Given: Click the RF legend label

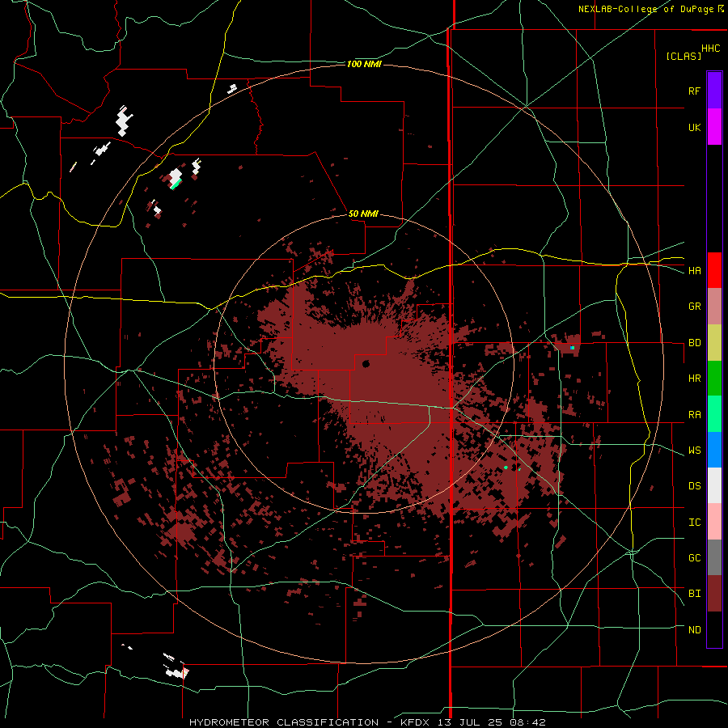Looking at the screenshot, I should [x=694, y=91].
